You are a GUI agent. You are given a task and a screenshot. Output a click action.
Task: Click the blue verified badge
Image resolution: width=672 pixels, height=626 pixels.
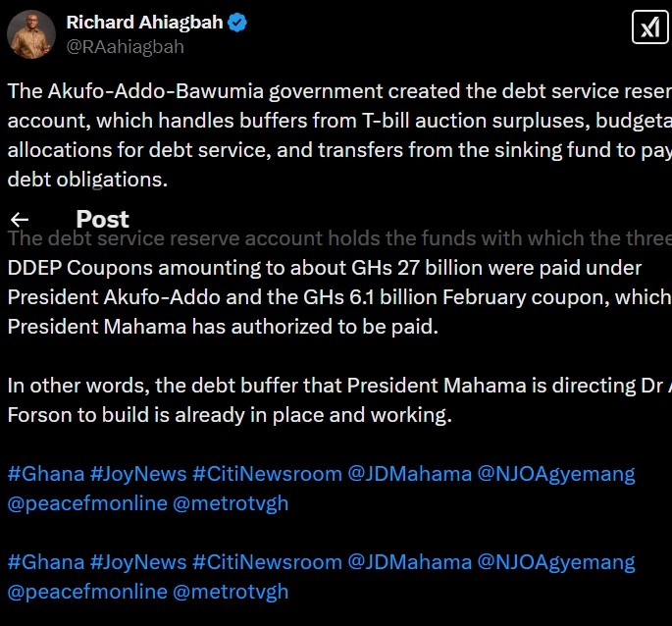pyautogui.click(x=237, y=22)
